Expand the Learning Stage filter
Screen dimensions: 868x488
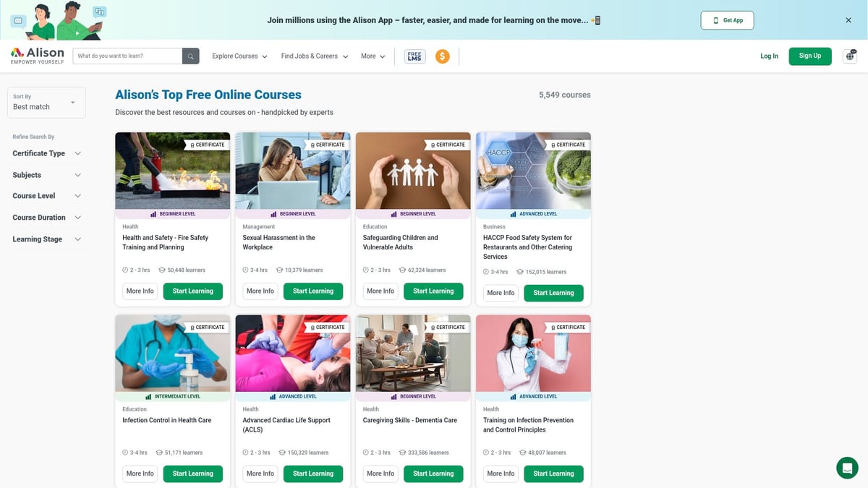point(47,239)
